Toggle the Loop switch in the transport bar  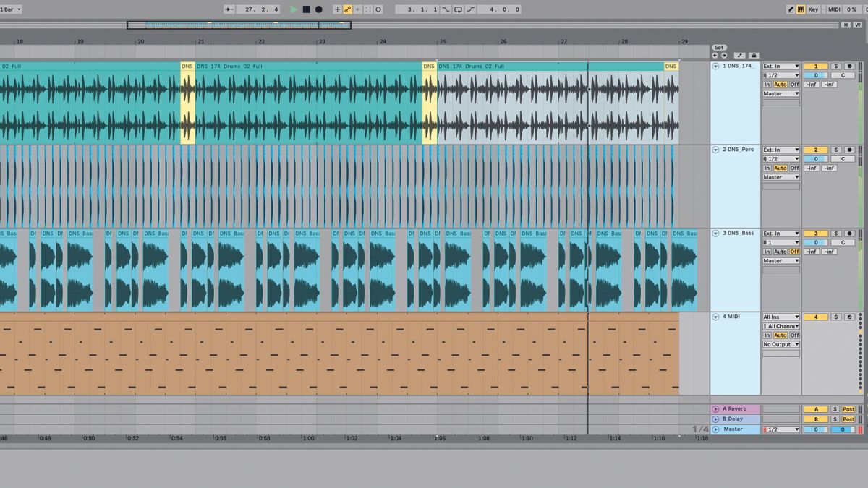tap(459, 9)
